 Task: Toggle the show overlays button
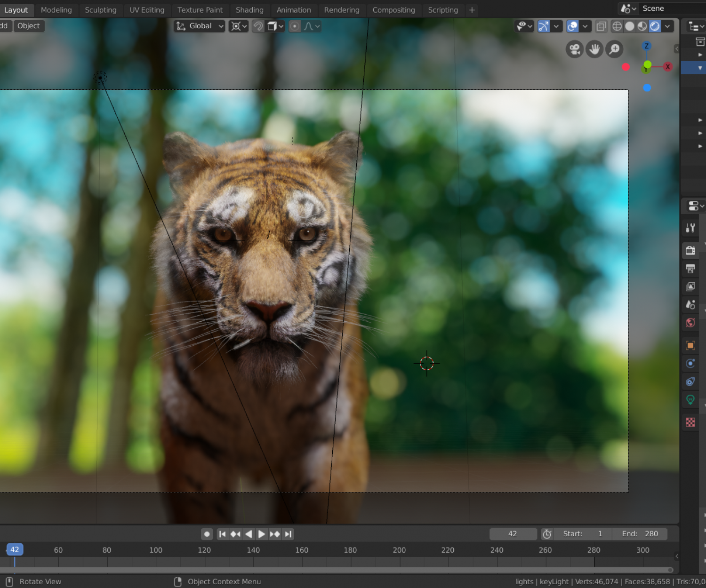(x=572, y=26)
